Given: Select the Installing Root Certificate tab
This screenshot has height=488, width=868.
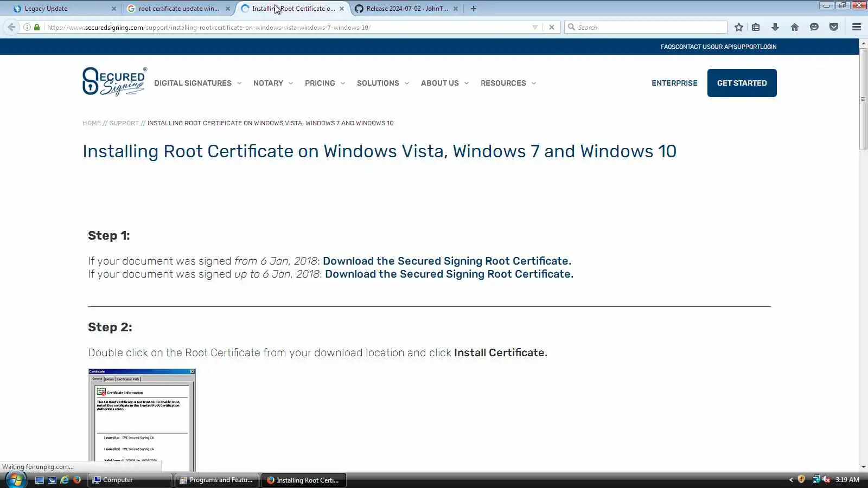Looking at the screenshot, I should tap(293, 9).
